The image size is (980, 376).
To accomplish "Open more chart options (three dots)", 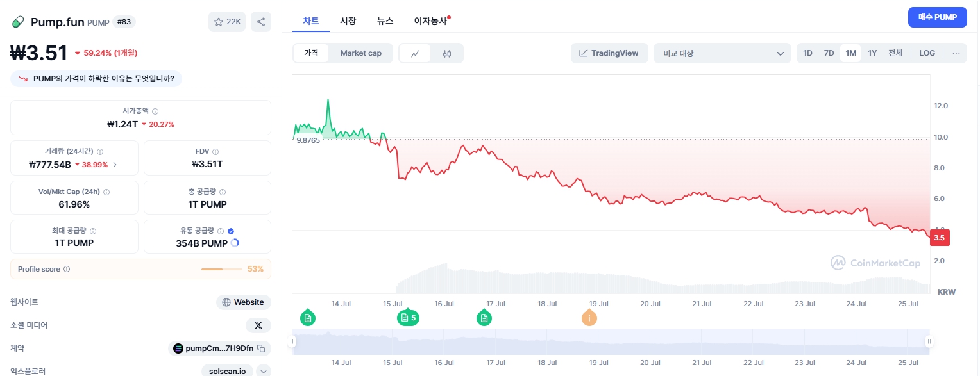I will coord(956,53).
